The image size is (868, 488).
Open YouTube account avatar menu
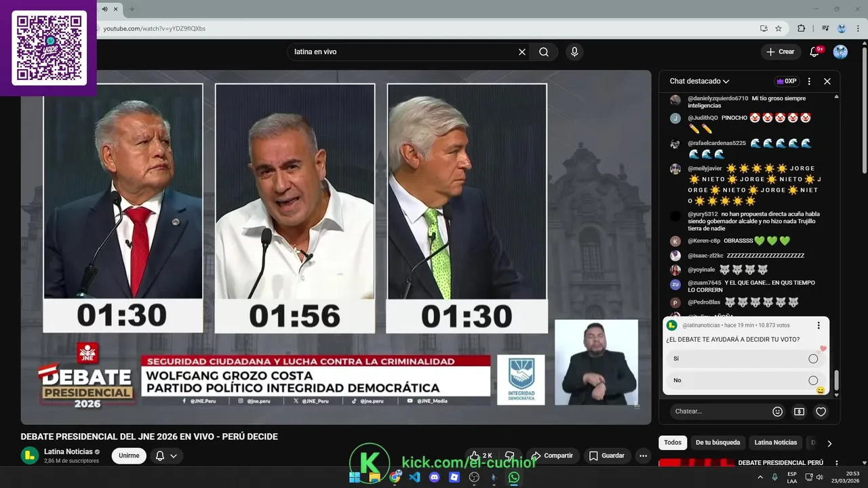coord(840,52)
